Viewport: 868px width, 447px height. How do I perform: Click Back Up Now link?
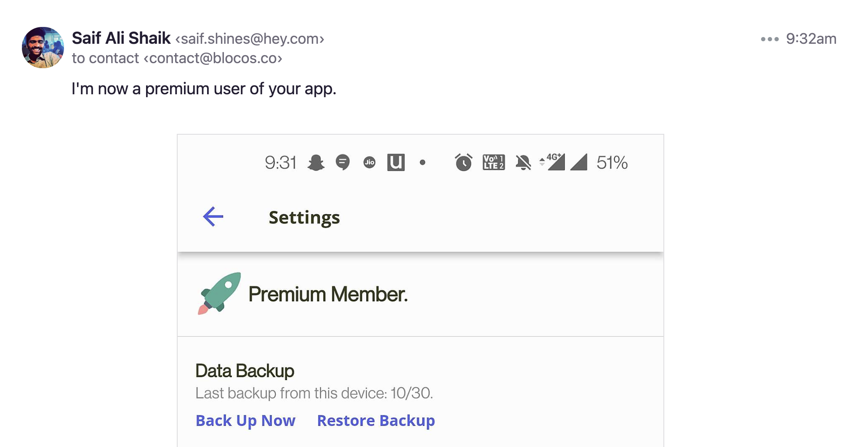[x=246, y=420]
